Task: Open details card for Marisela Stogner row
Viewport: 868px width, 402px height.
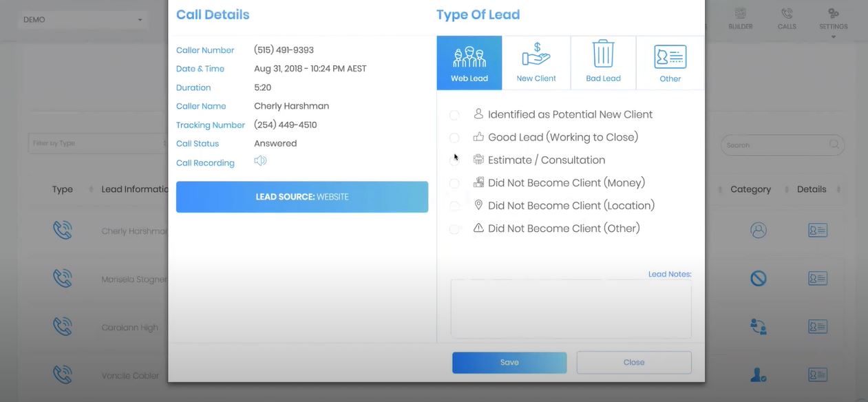Action: point(818,279)
